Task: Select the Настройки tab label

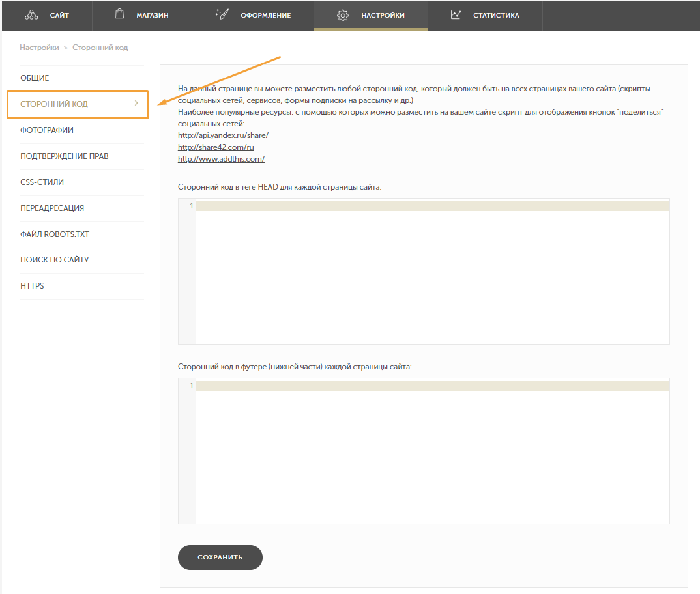Action: pos(383,15)
